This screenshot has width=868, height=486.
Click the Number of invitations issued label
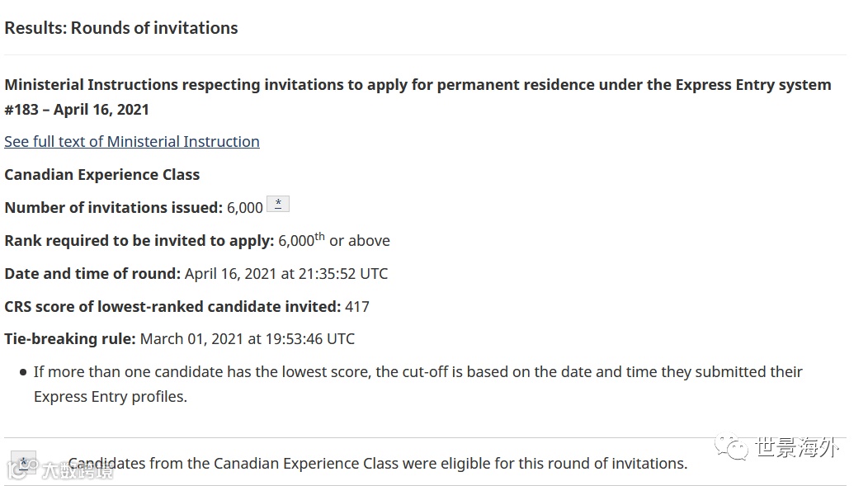tap(113, 208)
